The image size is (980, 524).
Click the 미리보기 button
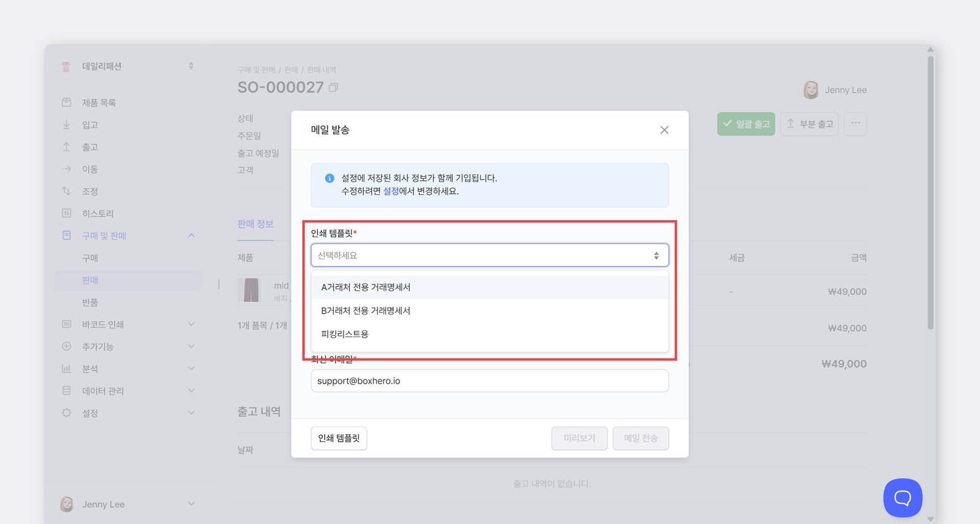(x=579, y=438)
